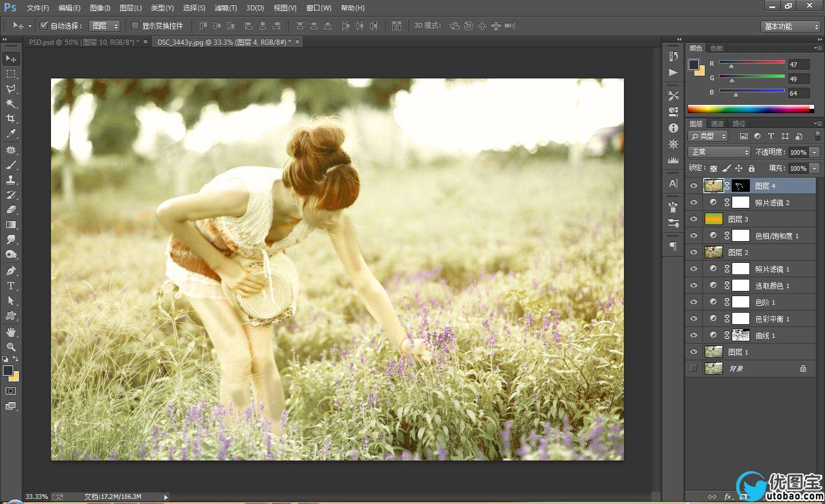Select the Eyedropper tool
The image size is (825, 504).
11,134
